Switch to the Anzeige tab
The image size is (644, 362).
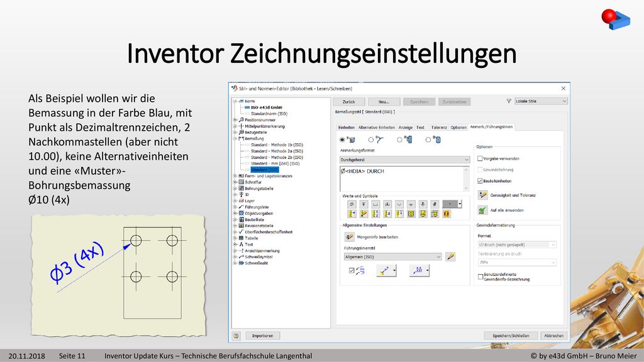click(406, 127)
